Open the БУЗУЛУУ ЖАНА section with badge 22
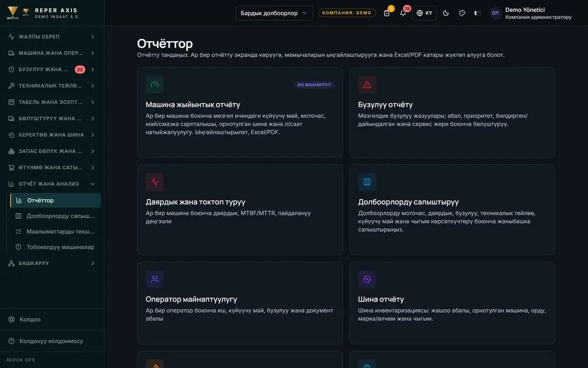The width and height of the screenshot is (588, 368). [x=52, y=69]
